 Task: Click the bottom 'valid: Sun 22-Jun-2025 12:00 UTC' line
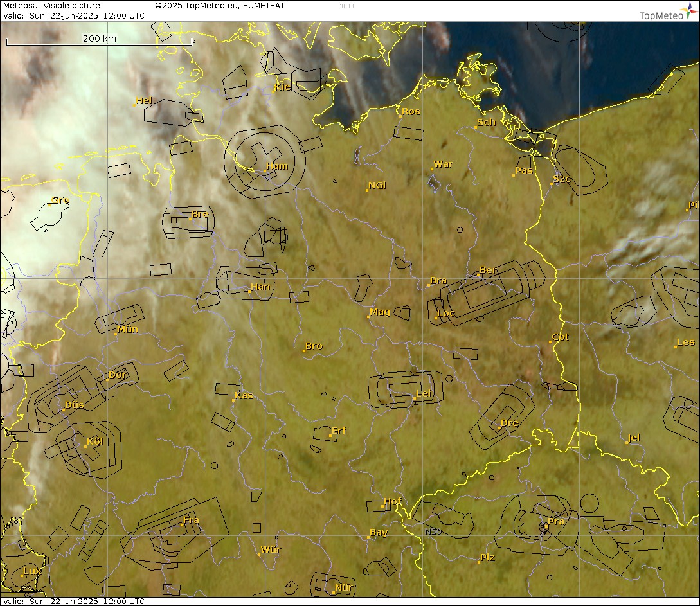[x=74, y=601]
